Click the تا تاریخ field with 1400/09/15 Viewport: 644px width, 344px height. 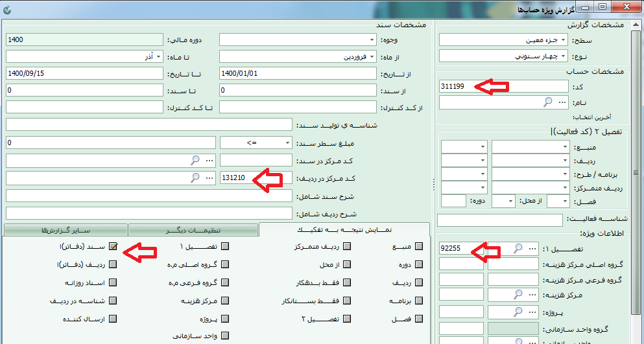(x=85, y=73)
